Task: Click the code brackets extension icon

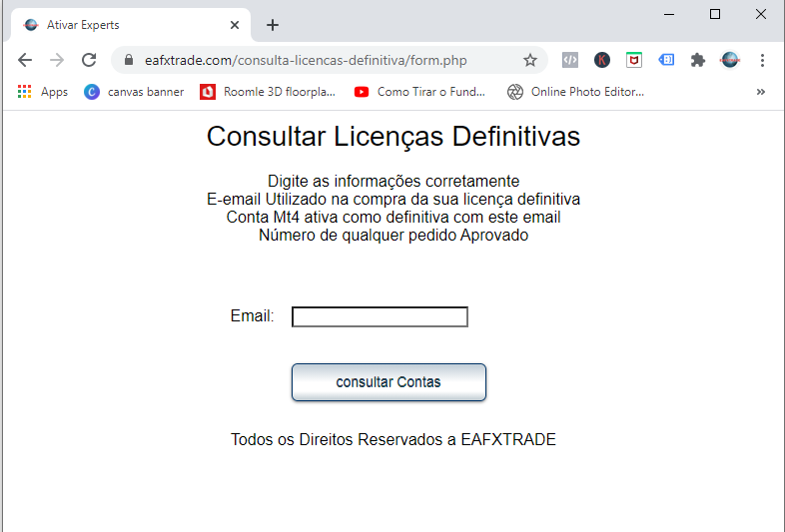Action: point(570,60)
